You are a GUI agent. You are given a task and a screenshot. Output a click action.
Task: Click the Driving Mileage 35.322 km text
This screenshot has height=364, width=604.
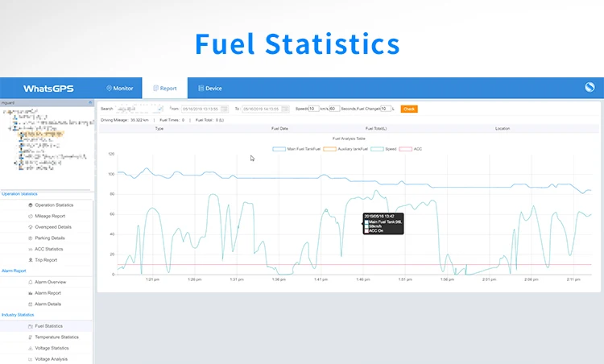coord(124,120)
